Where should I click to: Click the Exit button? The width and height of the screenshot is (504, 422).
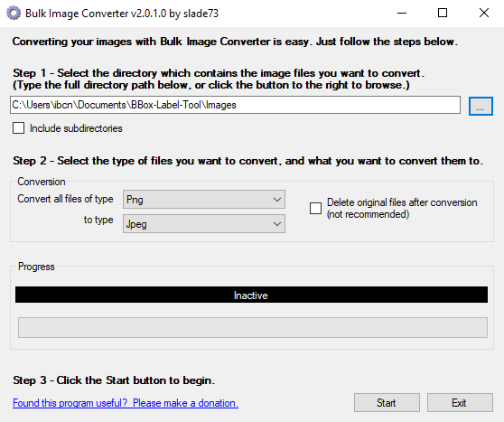coord(460,402)
